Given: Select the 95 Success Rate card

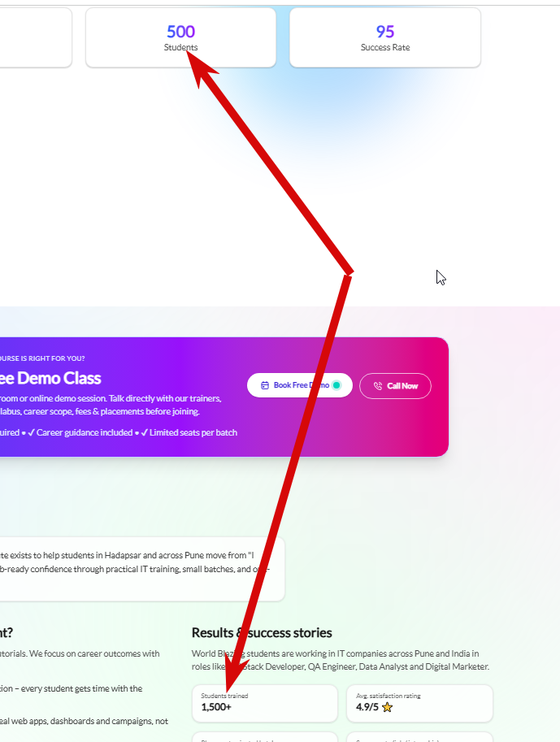Looking at the screenshot, I should coord(385,37).
